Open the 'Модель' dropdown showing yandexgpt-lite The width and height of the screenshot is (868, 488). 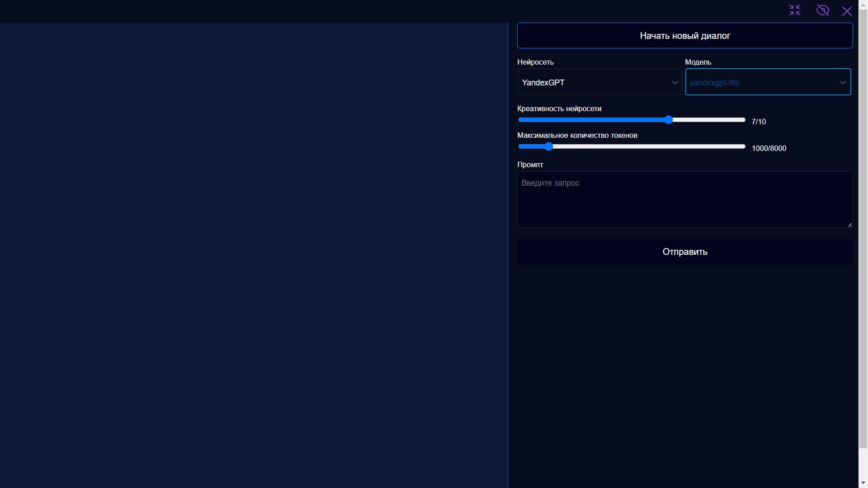(768, 82)
